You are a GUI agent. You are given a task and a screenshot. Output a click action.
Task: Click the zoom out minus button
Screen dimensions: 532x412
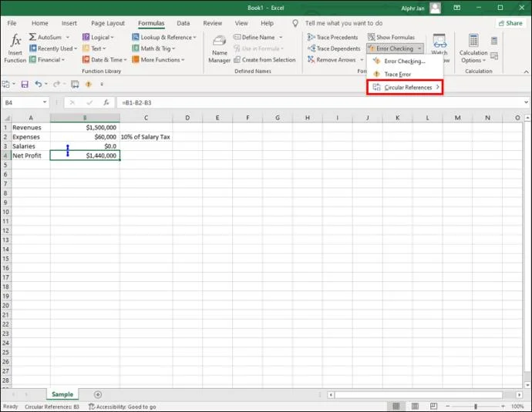[447, 406]
